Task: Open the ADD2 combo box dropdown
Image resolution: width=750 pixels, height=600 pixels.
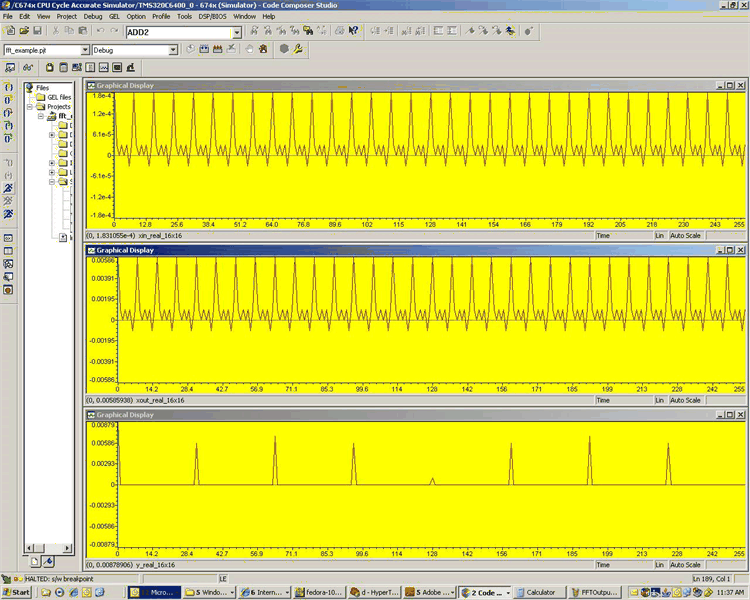Action: [x=236, y=33]
